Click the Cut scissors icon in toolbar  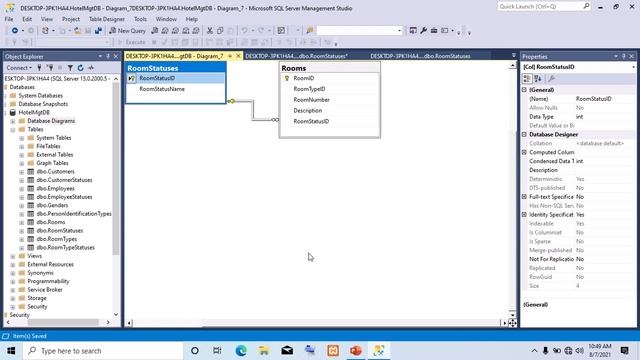(210, 31)
